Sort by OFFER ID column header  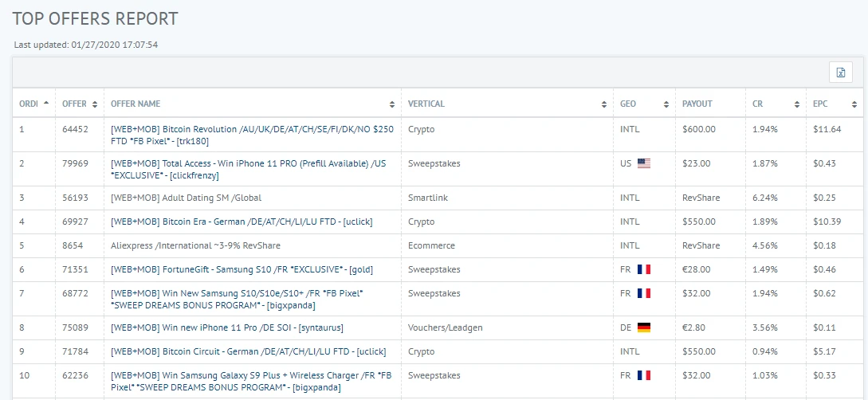pos(81,104)
